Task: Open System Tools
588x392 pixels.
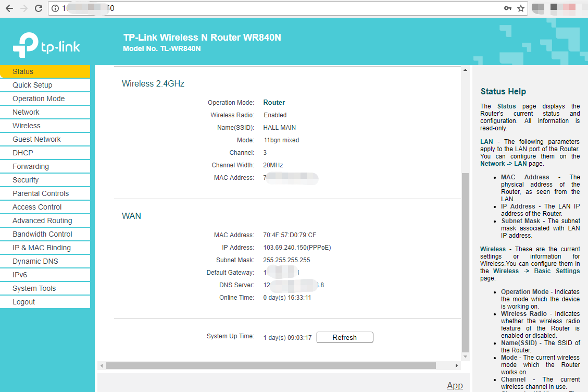Action: tap(45, 288)
